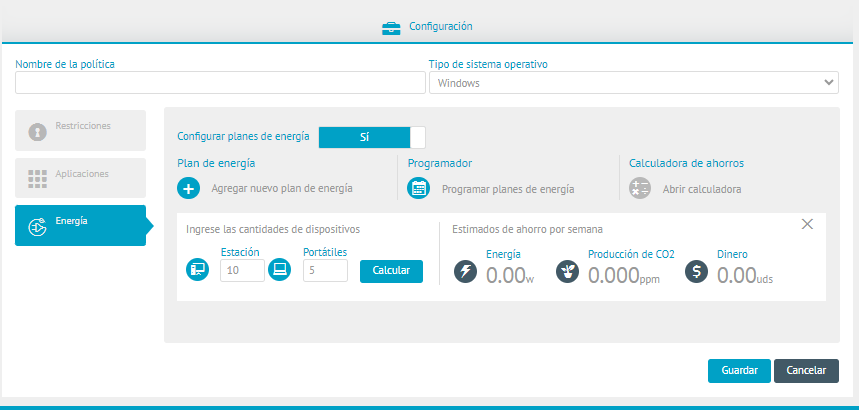Focus the Nombre de la política field
Image resolution: width=859 pixels, height=410 pixels.
point(220,83)
